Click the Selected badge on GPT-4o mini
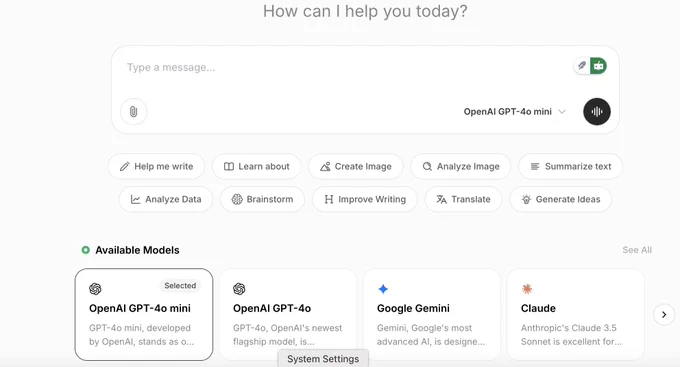680x367 pixels. coord(180,285)
